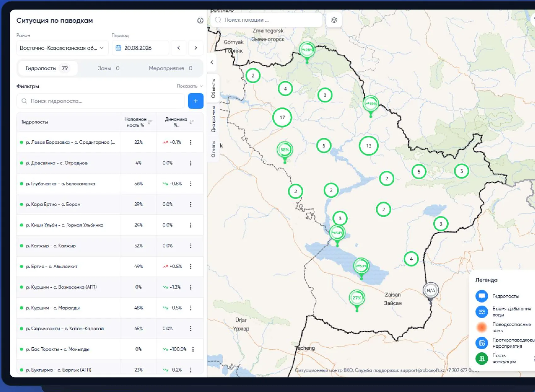Select row р. Куршим – с. Маралды

(110, 308)
